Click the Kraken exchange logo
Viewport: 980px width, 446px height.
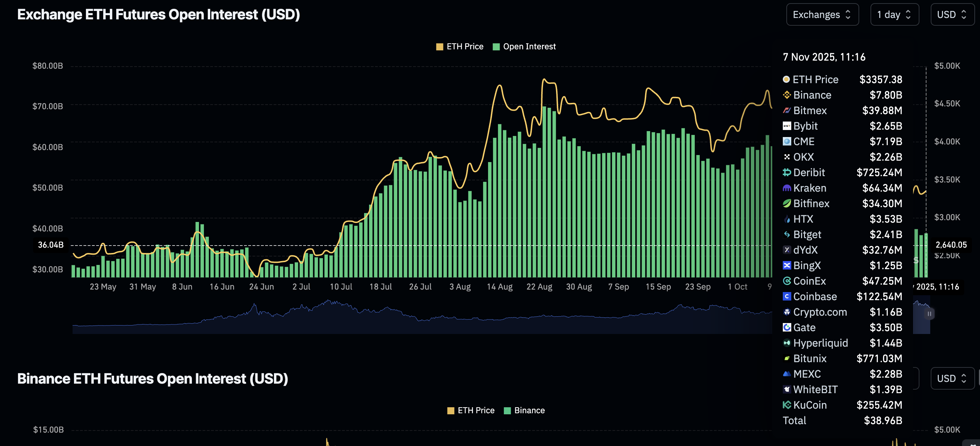[787, 188]
